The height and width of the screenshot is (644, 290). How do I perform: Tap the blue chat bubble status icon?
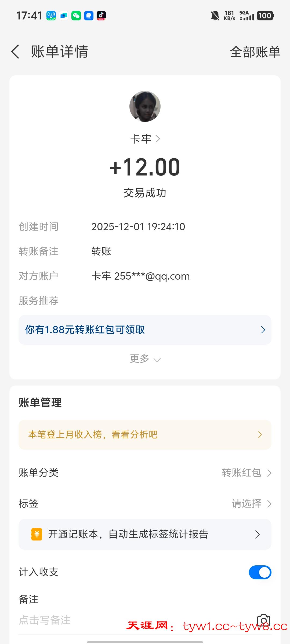click(89, 16)
